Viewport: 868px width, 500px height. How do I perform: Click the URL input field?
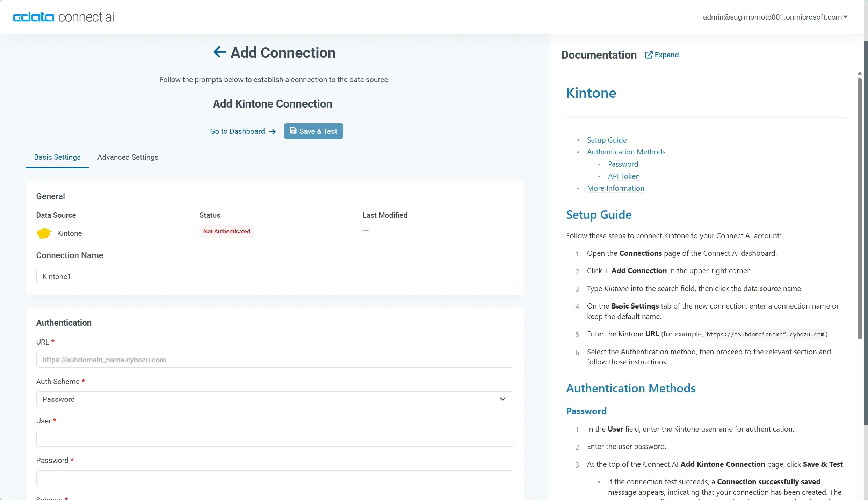click(x=275, y=360)
